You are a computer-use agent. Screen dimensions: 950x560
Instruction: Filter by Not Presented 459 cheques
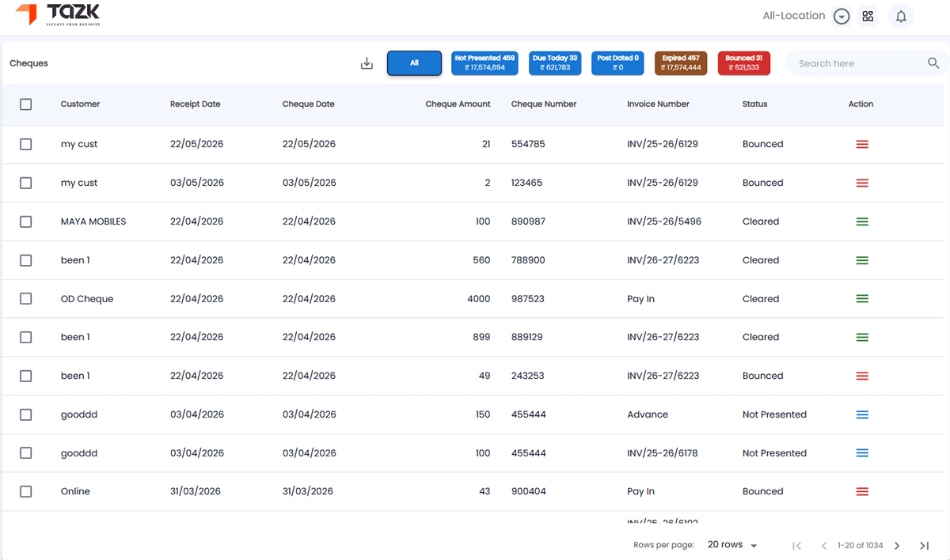click(x=484, y=63)
